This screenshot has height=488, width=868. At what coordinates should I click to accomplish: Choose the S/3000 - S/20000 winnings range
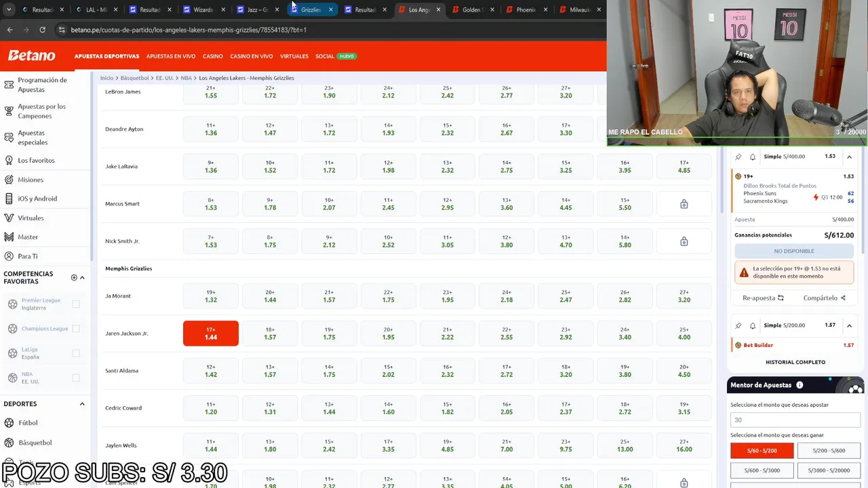(829, 470)
